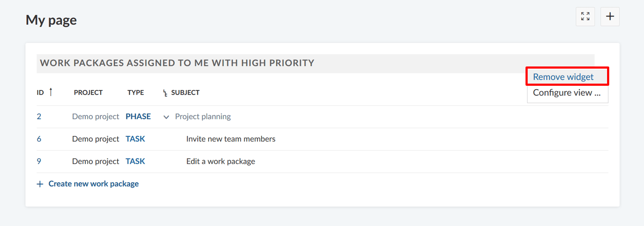Image resolution: width=644 pixels, height=226 pixels.
Task: Click the PHASE type of row 2
Action: tap(138, 117)
